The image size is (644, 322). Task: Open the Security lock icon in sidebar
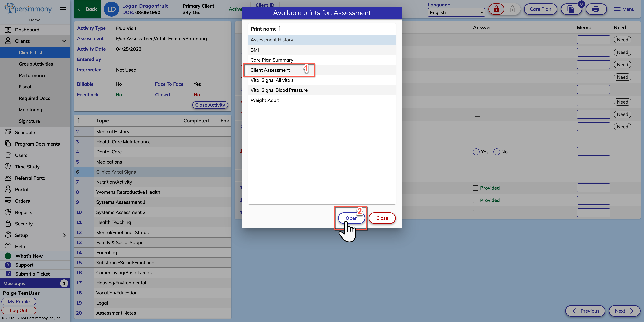pyautogui.click(x=8, y=223)
